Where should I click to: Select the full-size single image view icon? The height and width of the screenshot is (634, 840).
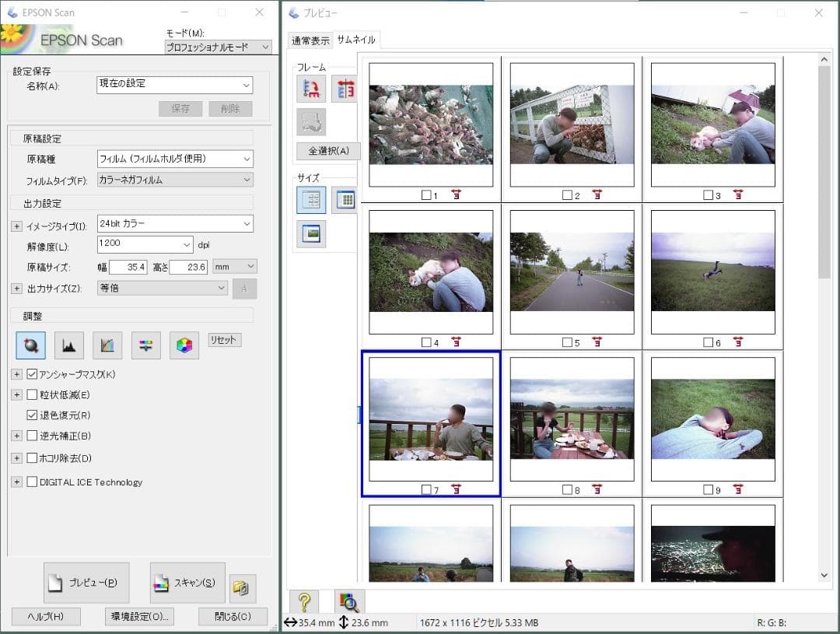(x=311, y=233)
